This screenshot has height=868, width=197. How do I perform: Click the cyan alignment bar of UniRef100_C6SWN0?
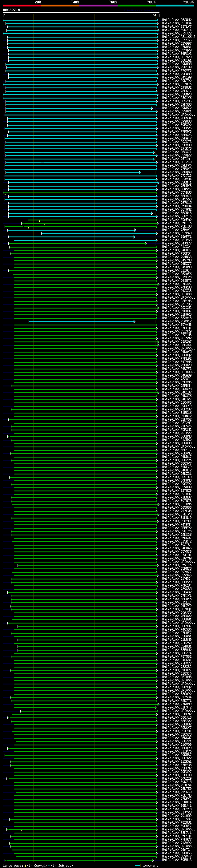coord(81,20)
